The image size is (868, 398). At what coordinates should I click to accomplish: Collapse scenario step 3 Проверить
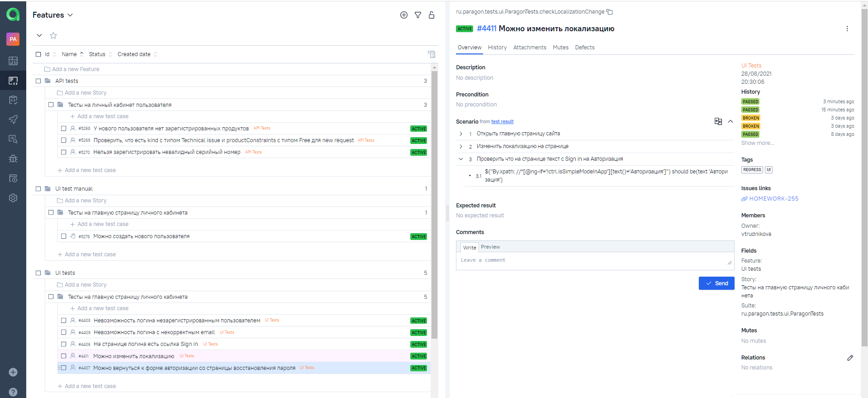(461, 159)
